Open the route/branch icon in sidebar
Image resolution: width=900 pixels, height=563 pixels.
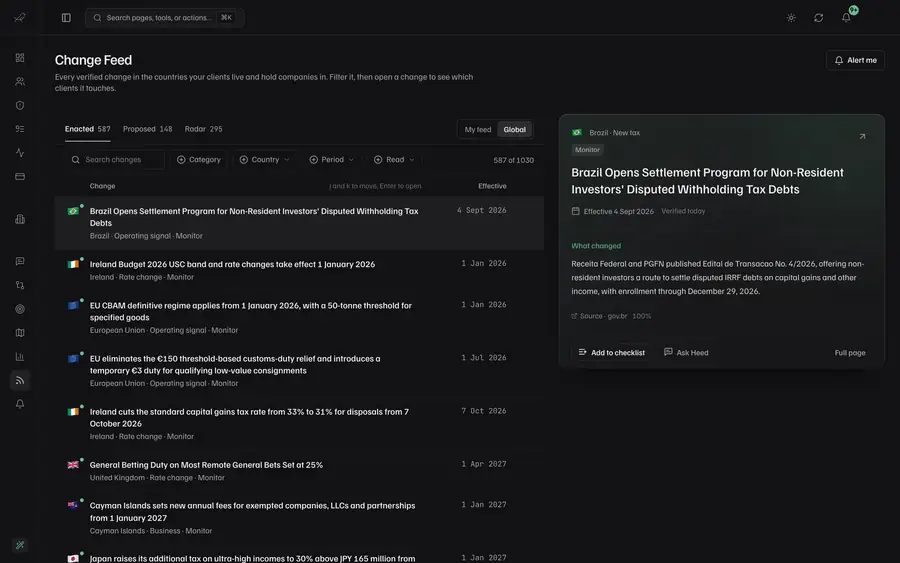coord(20,285)
